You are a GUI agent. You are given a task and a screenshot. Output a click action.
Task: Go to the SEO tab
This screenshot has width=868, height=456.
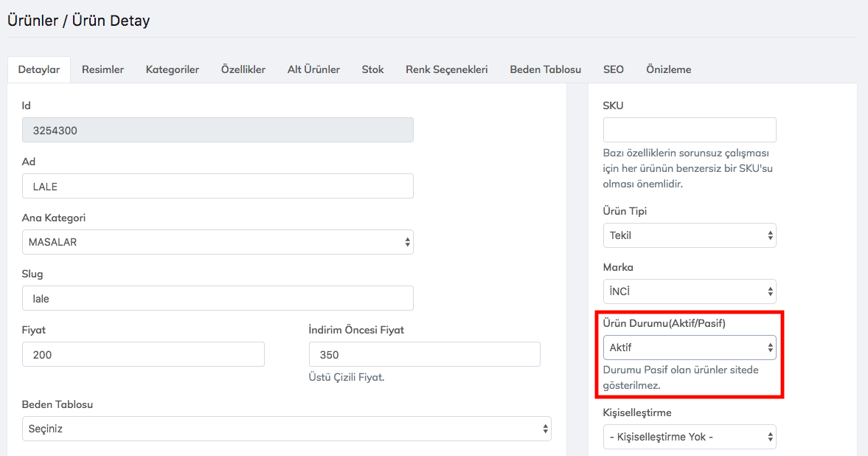(613, 69)
